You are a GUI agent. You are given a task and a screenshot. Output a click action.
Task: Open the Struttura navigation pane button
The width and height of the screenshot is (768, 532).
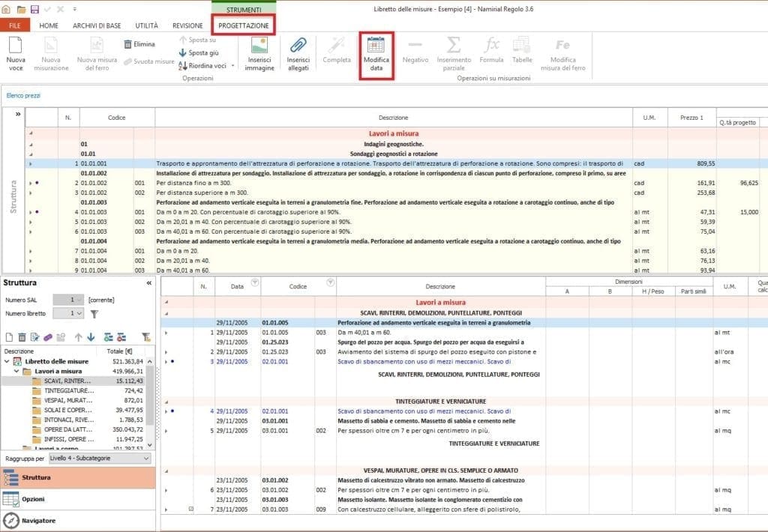pyautogui.click(x=78, y=477)
